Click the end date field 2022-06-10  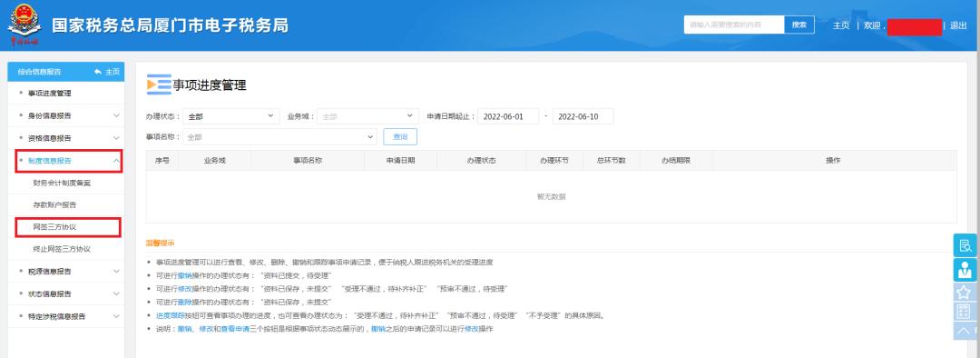click(x=583, y=116)
